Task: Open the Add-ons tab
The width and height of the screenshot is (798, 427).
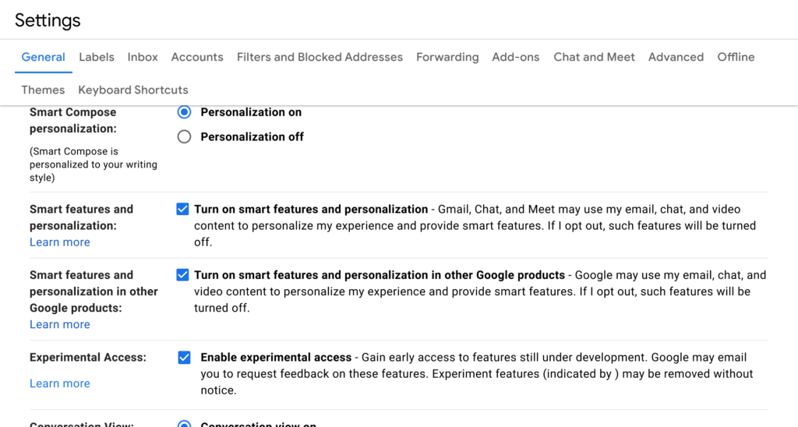Action: (x=516, y=57)
